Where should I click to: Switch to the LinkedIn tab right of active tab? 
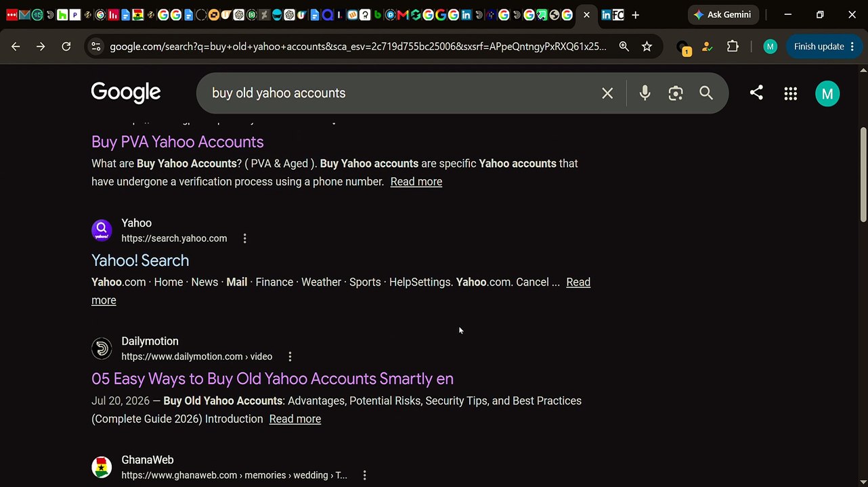pyautogui.click(x=606, y=15)
